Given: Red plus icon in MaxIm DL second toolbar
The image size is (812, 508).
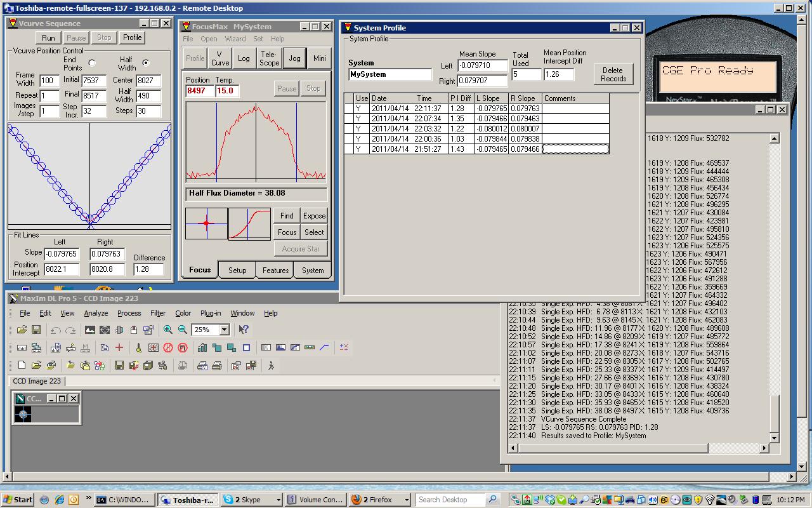Looking at the screenshot, I should pyautogui.click(x=119, y=347).
